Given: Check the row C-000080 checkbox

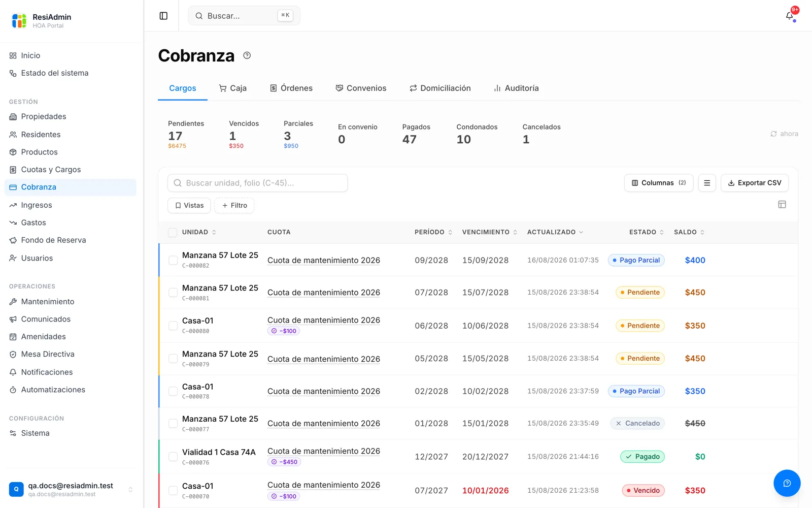Looking at the screenshot, I should [173, 326].
